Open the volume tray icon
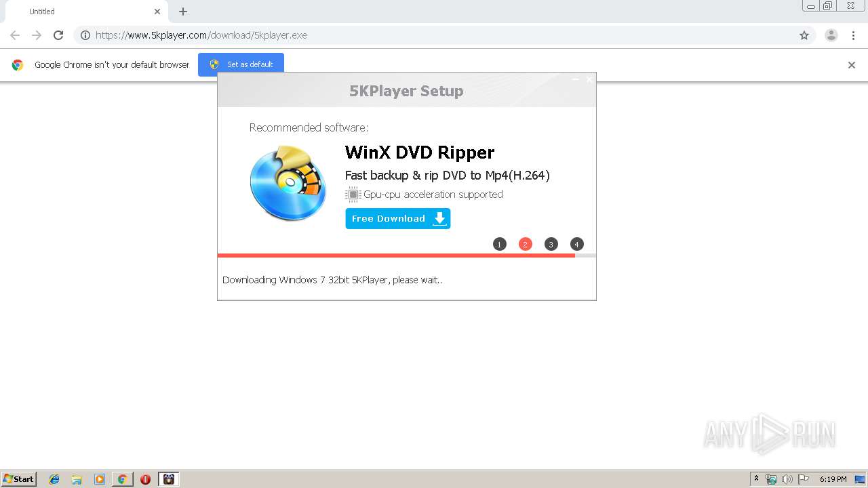 coord(787,479)
